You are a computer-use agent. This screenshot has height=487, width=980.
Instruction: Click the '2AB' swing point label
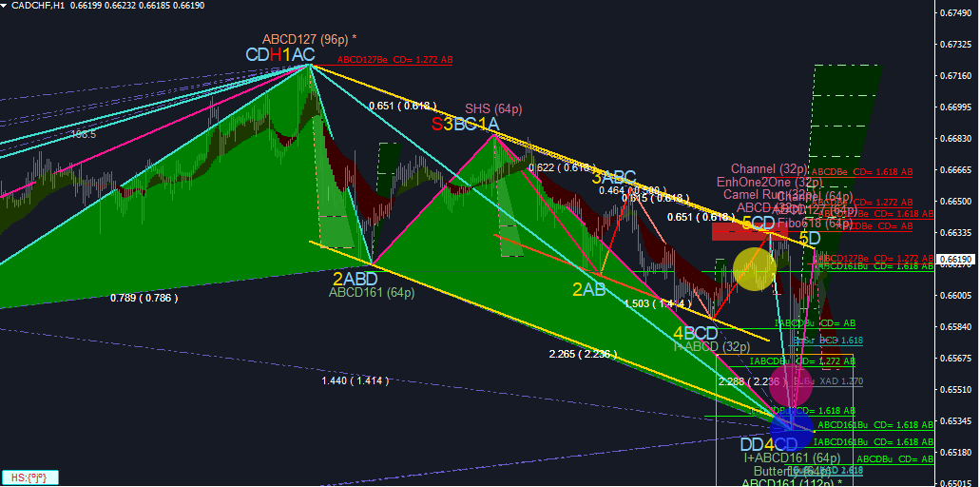point(588,289)
